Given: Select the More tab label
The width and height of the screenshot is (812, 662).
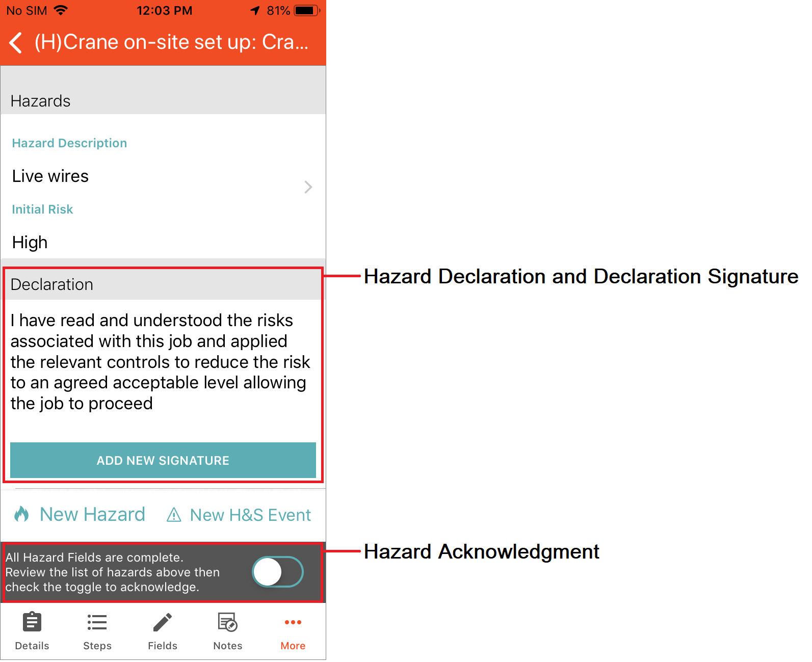Looking at the screenshot, I should point(293,646).
